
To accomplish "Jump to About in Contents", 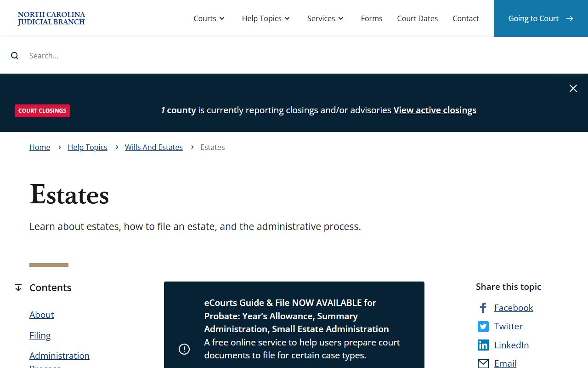I will [42, 315].
